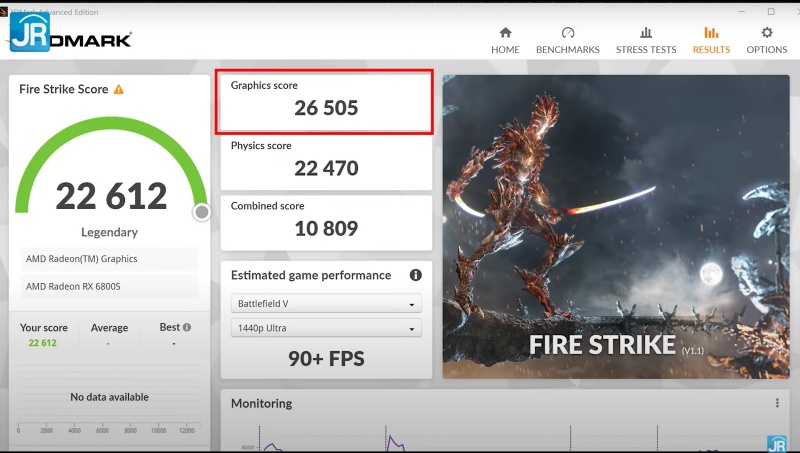The image size is (800, 453).
Task: Open the Benchmarks tab
Action: [x=567, y=41]
